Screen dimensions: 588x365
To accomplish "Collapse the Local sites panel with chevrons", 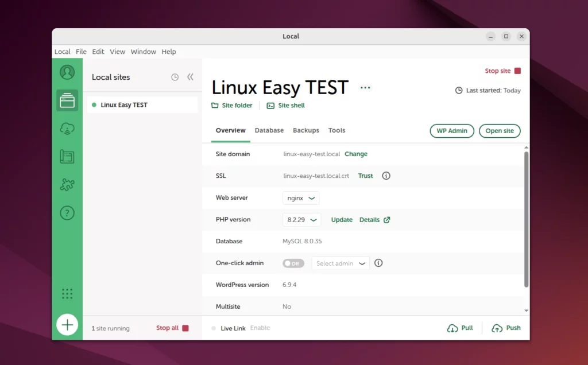I will click(191, 77).
